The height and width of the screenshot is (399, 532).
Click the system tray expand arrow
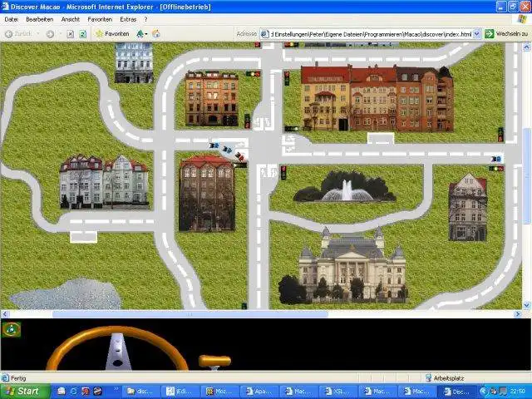pyautogui.click(x=484, y=392)
